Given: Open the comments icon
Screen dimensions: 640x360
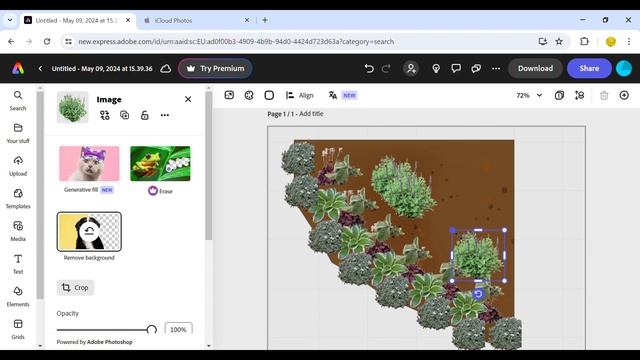Looking at the screenshot, I should click(x=456, y=69).
